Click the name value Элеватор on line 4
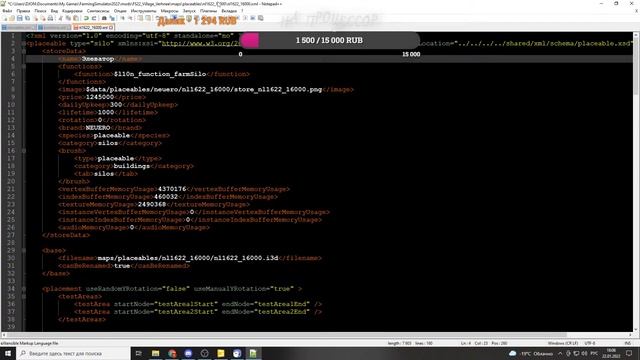Viewport: 640px width, 360px height. pyautogui.click(x=98, y=59)
